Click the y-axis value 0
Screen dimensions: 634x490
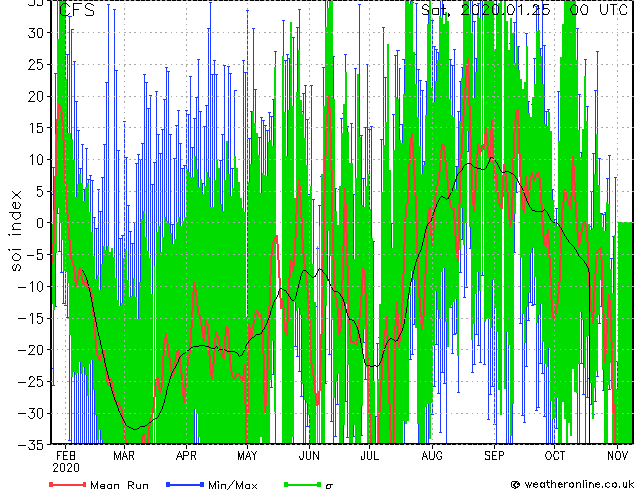pos(39,223)
